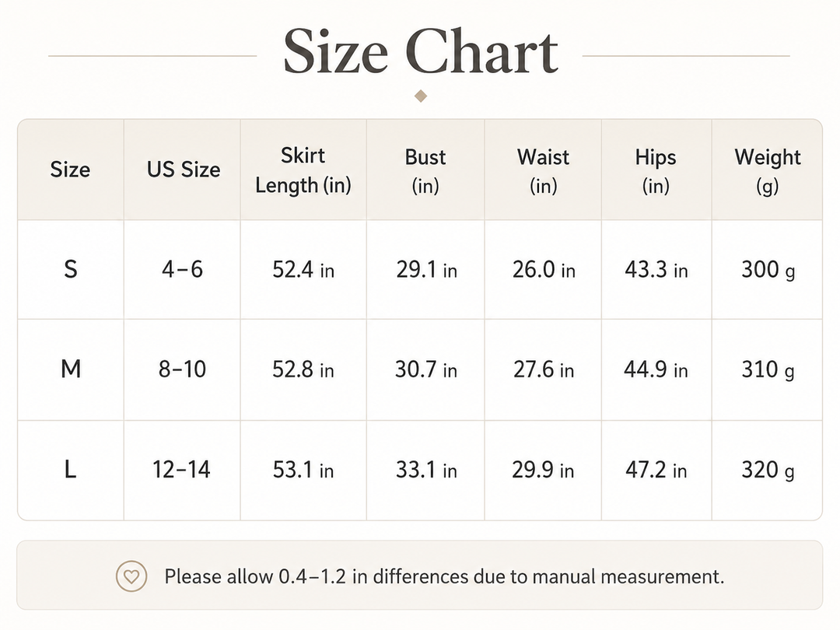Click the 52.4 in skirt length value
This screenshot has width=840, height=630.
303,269
